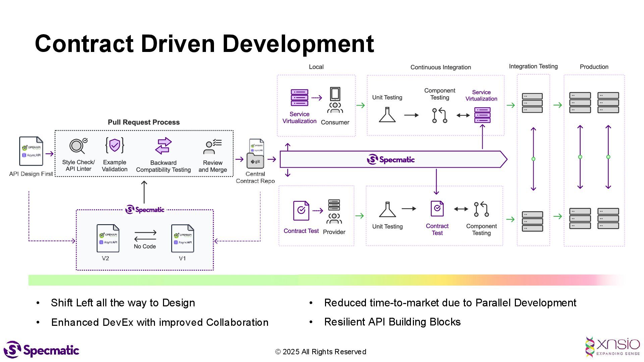Click the V1 specification file thumbnail

pyautogui.click(x=182, y=238)
